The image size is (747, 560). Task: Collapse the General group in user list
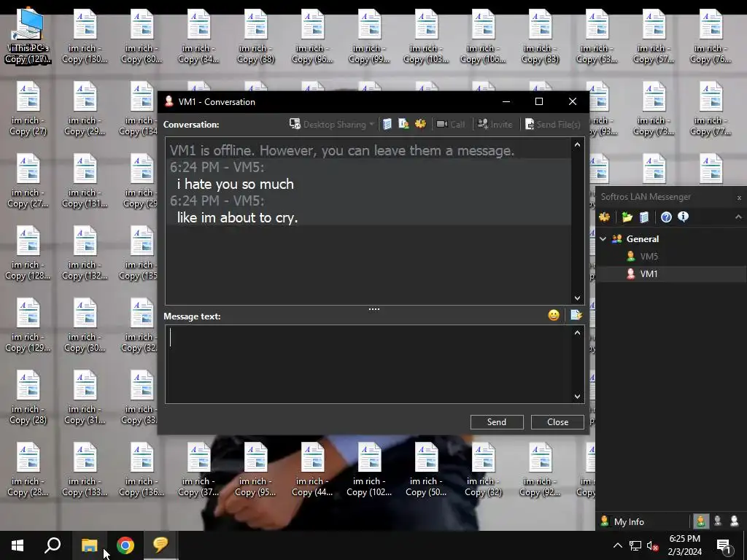[603, 239]
